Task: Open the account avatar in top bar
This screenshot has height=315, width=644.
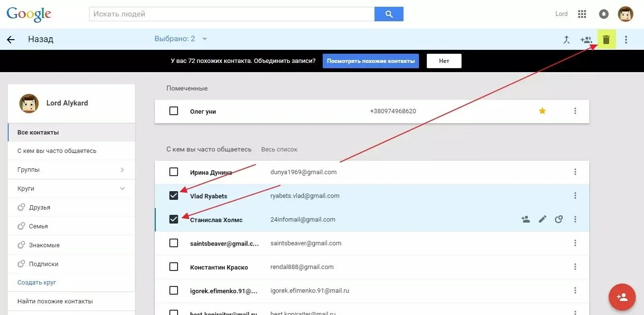Action: pyautogui.click(x=626, y=14)
